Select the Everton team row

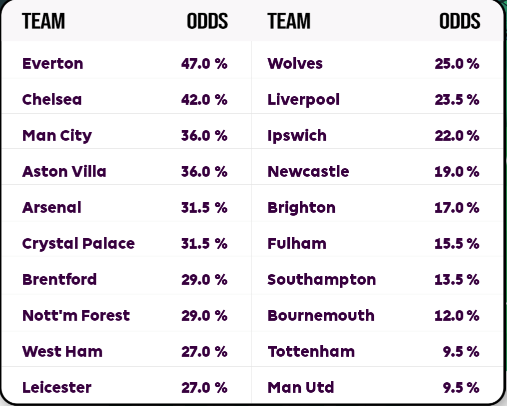[126, 63]
